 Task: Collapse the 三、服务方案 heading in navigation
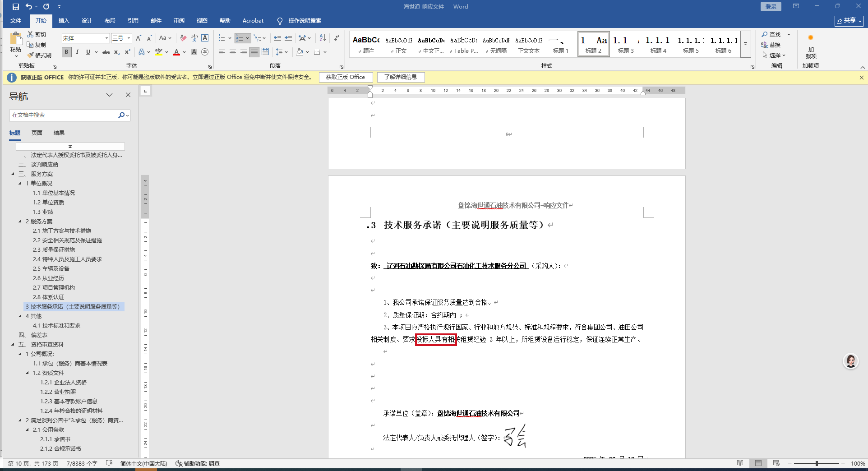[x=13, y=174]
